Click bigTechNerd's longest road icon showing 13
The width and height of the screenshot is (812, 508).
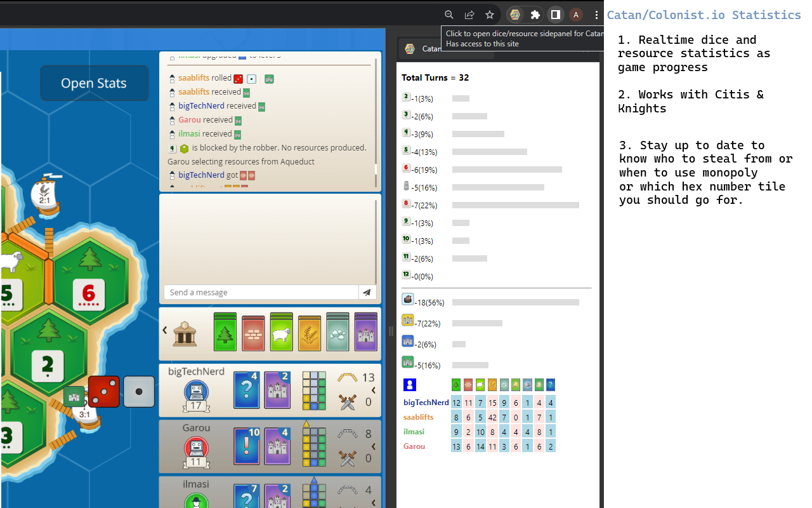(347, 378)
